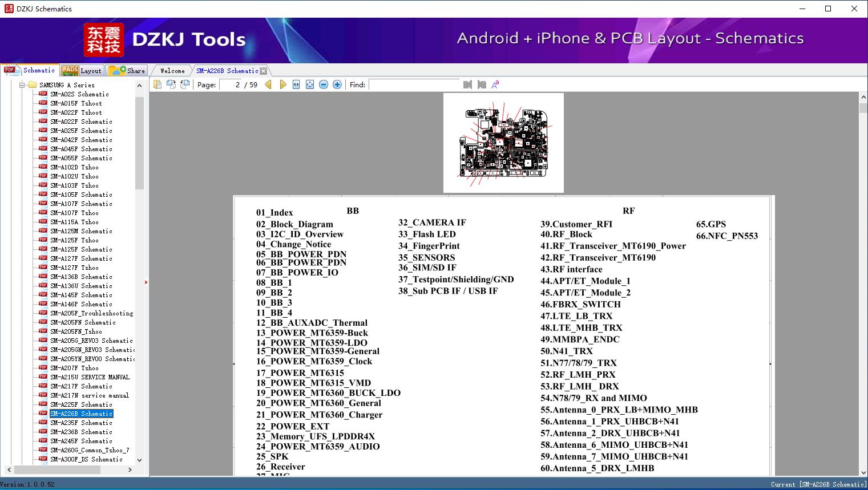Fit the whole page in view
868x490 pixels.
coord(310,84)
